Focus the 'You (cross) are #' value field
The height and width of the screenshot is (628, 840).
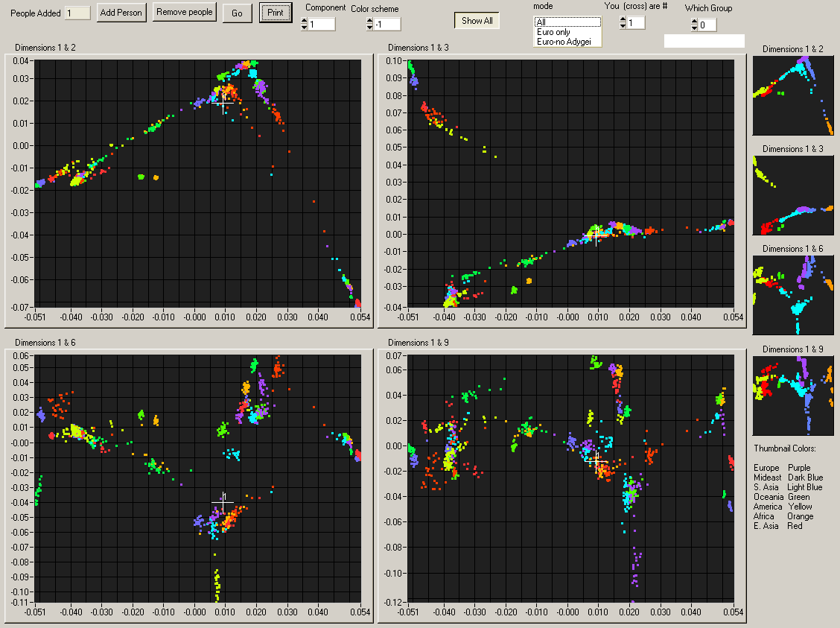click(635, 22)
